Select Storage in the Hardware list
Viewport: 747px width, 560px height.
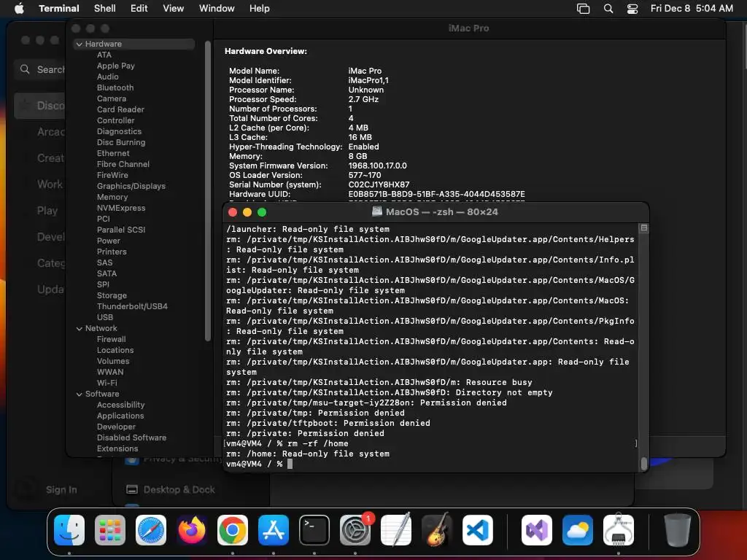pos(112,295)
